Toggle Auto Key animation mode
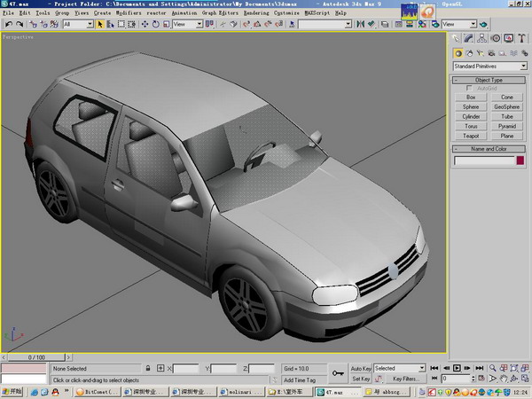This screenshot has width=532, height=399. point(361,368)
